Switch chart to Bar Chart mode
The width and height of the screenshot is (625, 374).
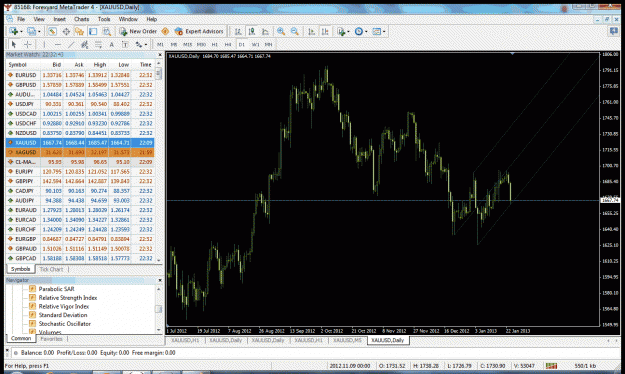(x=238, y=31)
